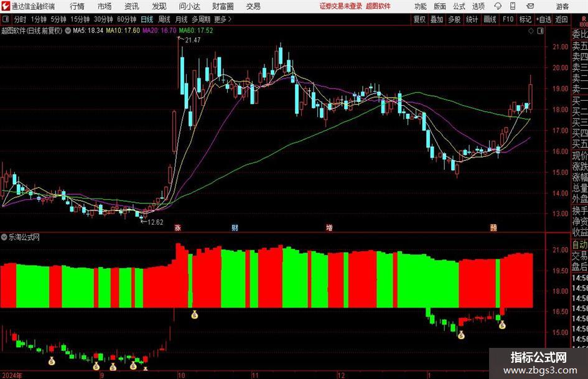Open the 行情 menu
The image size is (588, 379).
tap(77, 6)
